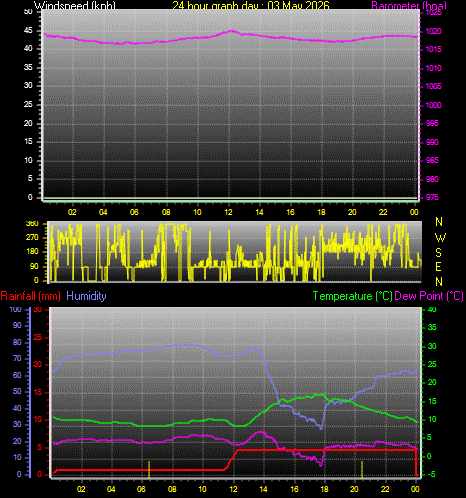Click the 40 windspeed scale value
The height and width of the screenshot is (498, 466).
[28, 49]
